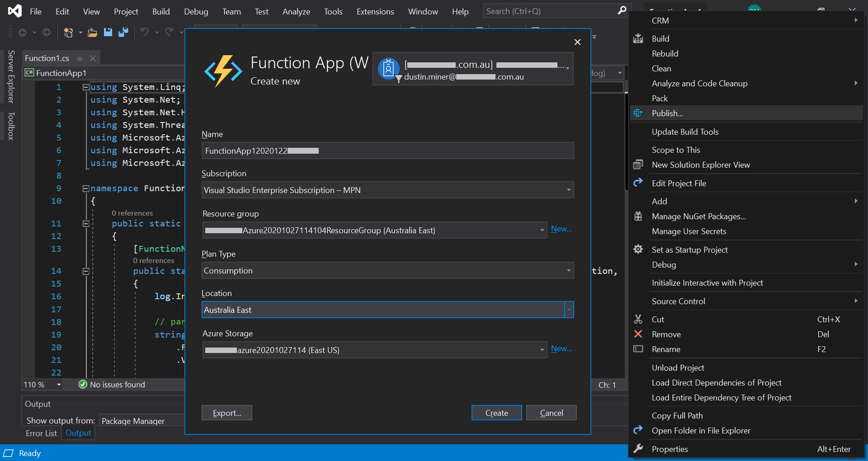Viewport: 868px width, 461px height.
Task: Click the Rename icon in context menu
Action: pos(638,349)
